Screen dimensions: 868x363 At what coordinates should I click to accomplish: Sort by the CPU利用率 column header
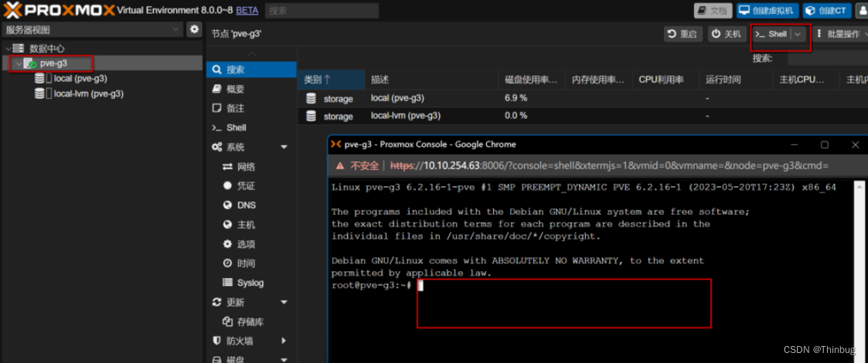click(665, 80)
